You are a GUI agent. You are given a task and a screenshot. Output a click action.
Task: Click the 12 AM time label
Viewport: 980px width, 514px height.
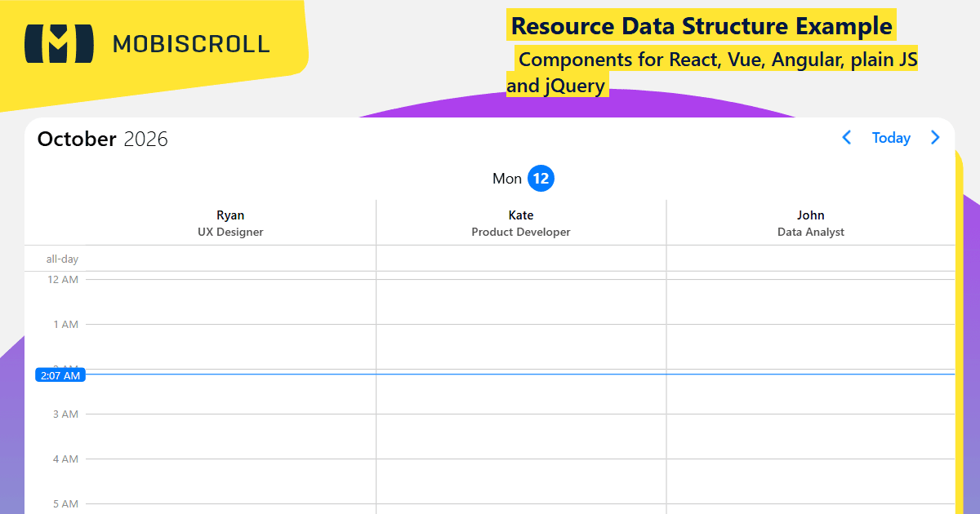[63, 280]
